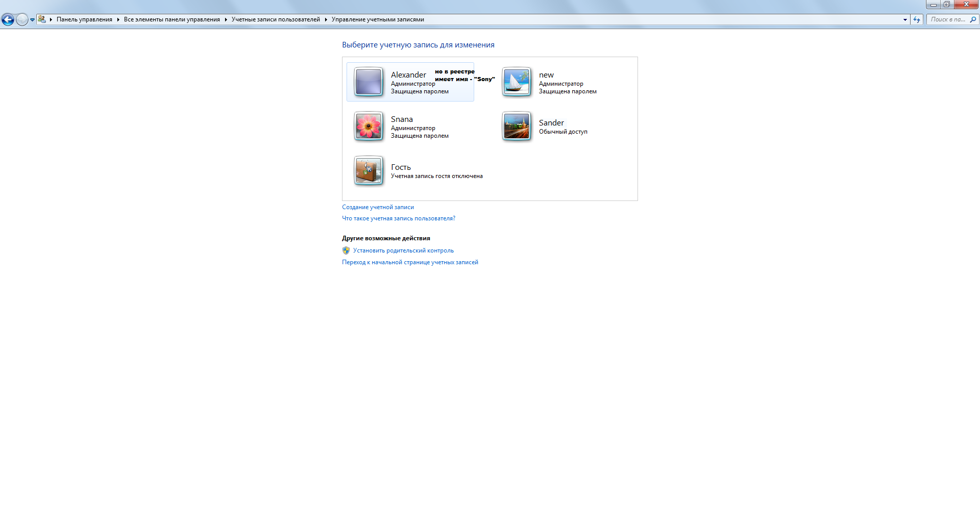Click the Snana account name
This screenshot has width=980, height=530.
point(402,119)
